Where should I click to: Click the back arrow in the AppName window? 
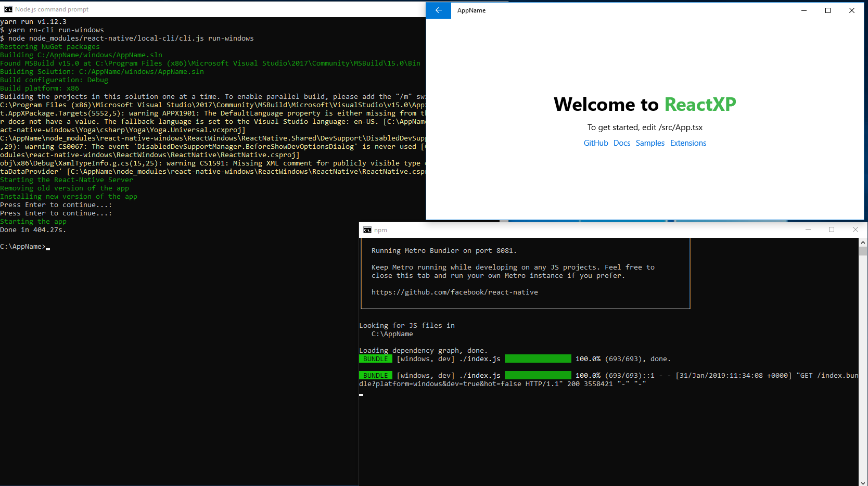click(x=438, y=10)
